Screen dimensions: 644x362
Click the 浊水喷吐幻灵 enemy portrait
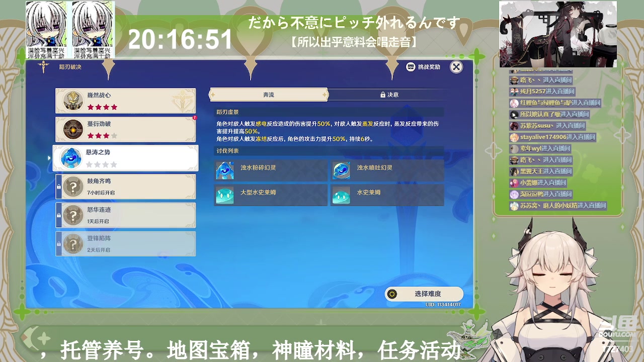pos(341,170)
